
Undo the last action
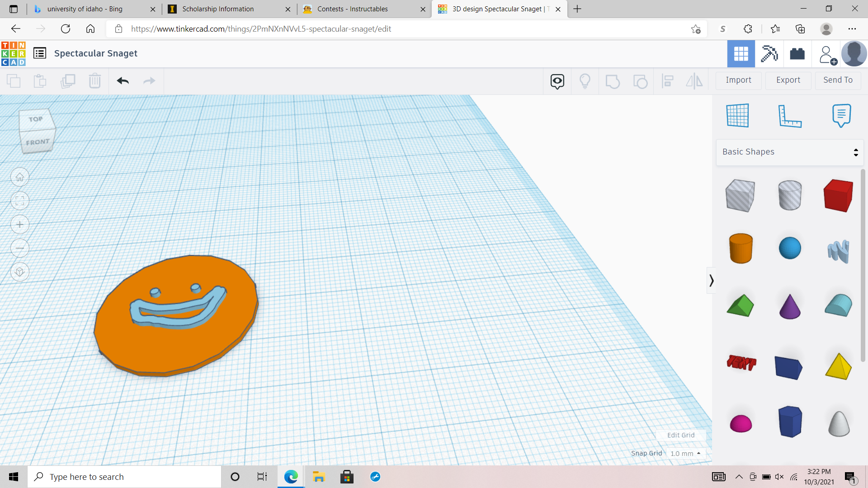123,81
